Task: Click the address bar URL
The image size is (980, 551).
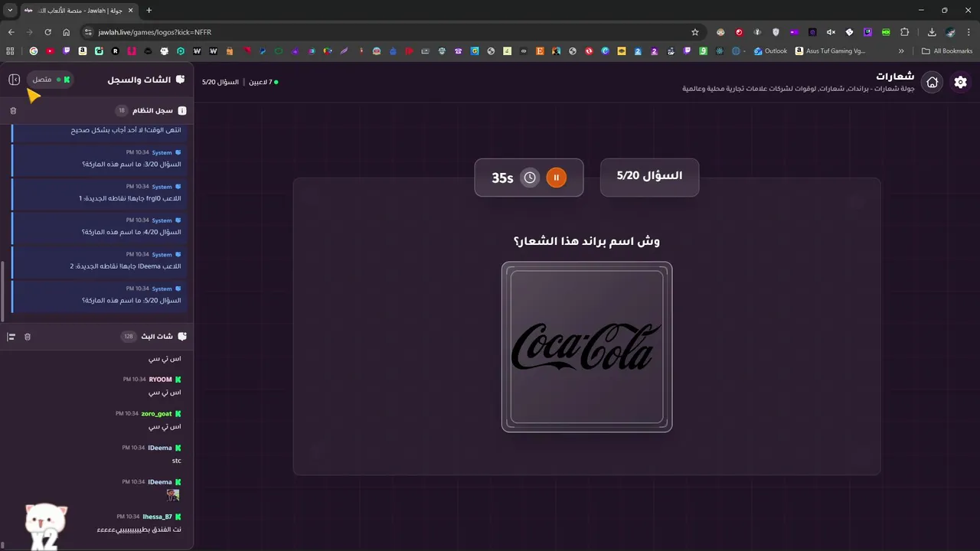Action: tap(155, 32)
